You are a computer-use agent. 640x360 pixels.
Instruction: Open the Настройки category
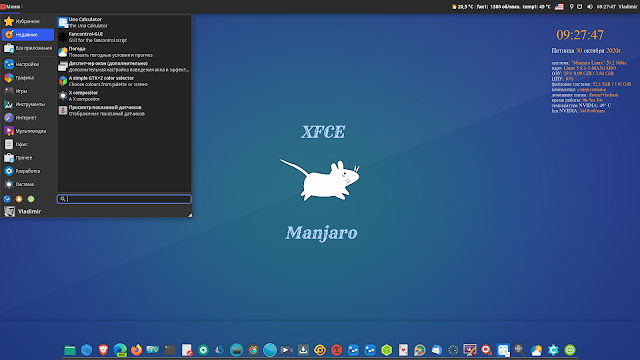click(28, 64)
